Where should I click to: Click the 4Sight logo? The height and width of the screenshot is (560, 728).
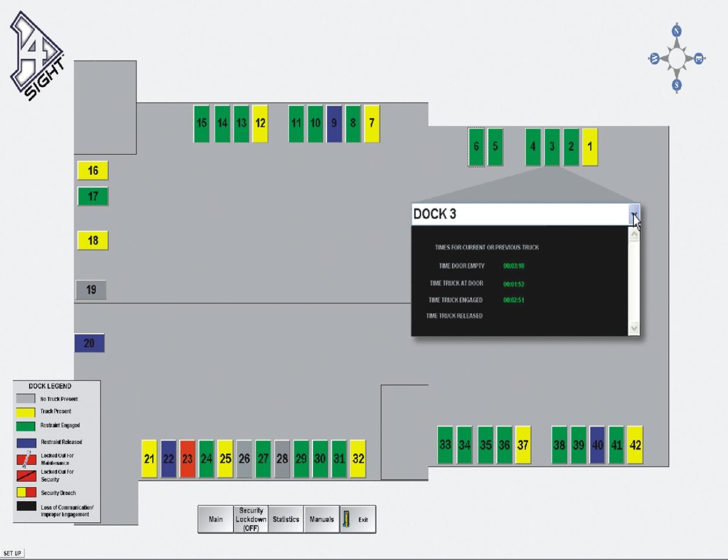click(x=36, y=56)
